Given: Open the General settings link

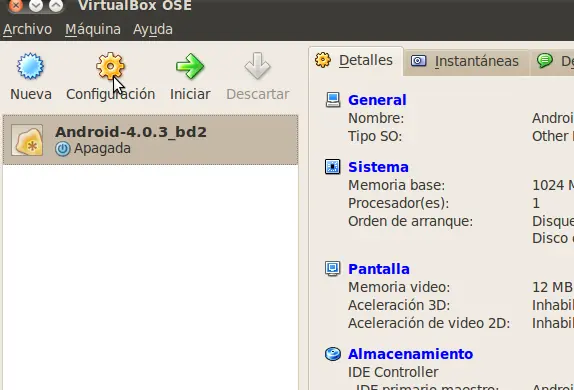Looking at the screenshot, I should pyautogui.click(x=377, y=100).
